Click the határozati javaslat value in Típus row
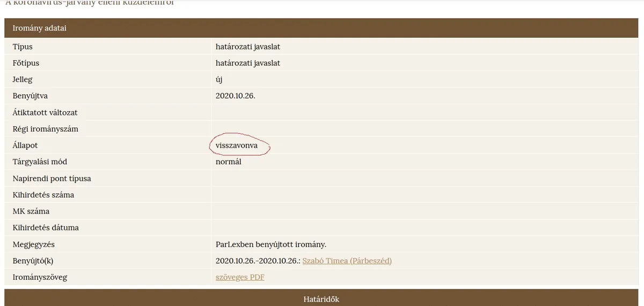 247,47
